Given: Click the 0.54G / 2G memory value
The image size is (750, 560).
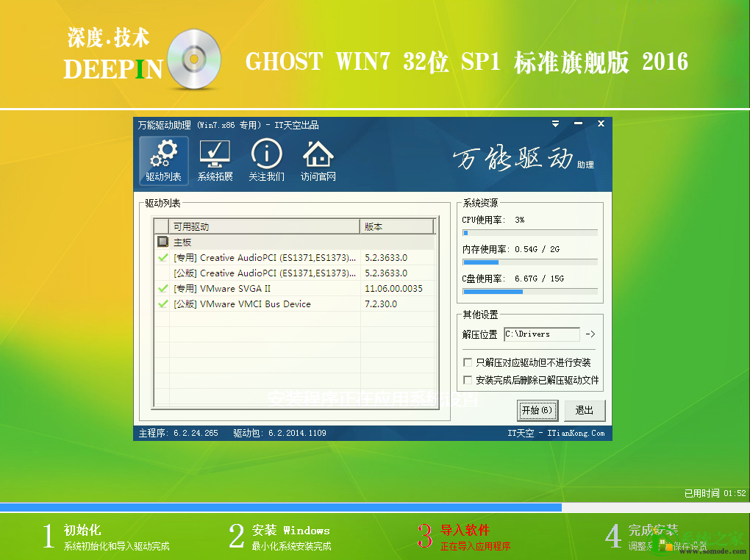Looking at the screenshot, I should click(x=537, y=249).
